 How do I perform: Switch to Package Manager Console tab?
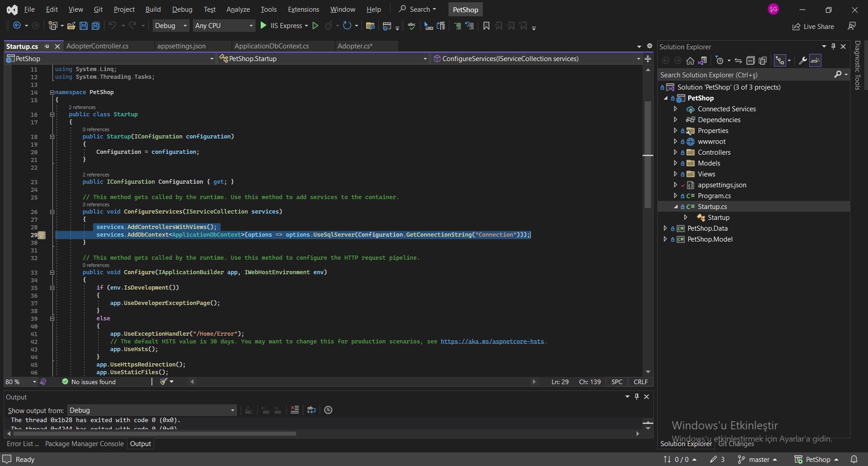pos(84,444)
